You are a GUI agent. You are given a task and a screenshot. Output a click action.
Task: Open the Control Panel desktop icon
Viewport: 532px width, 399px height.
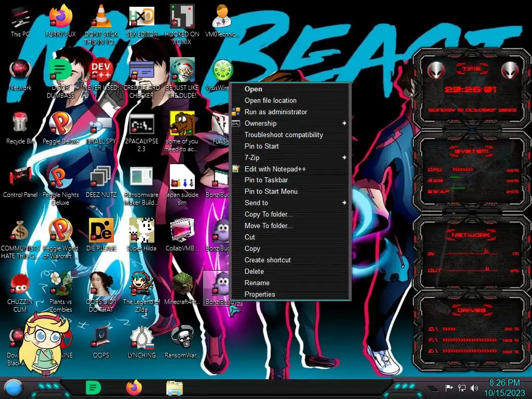(20, 181)
